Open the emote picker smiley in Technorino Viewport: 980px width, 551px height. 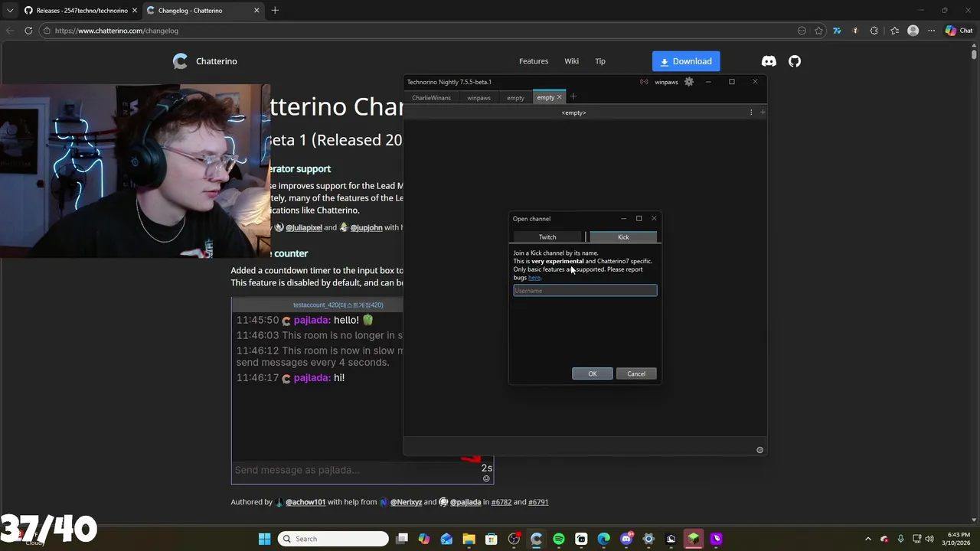point(759,450)
